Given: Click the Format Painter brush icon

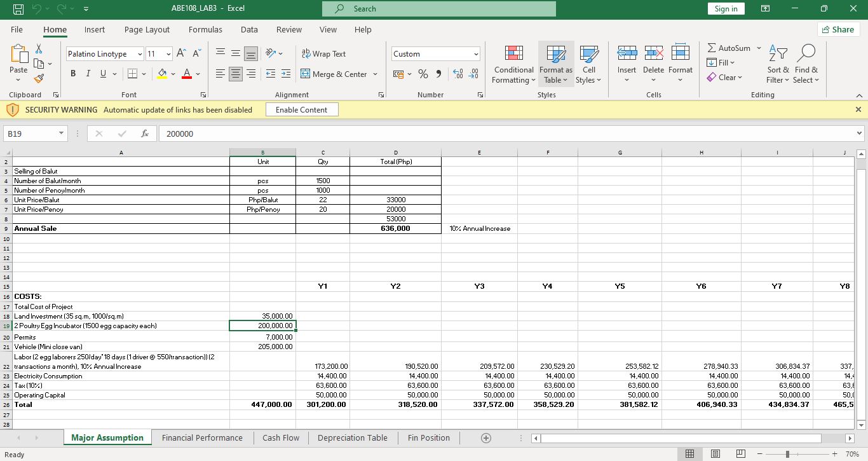Looking at the screenshot, I should pos(38,79).
